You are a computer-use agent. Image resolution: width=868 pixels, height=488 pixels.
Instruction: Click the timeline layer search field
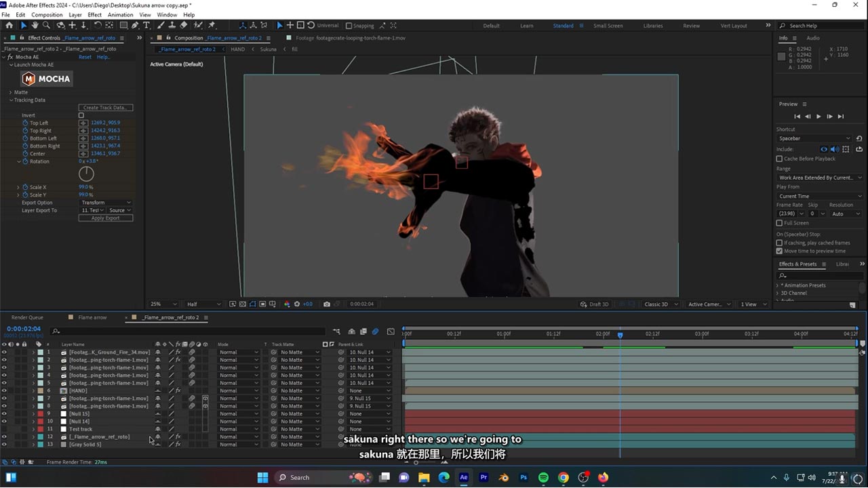(189, 331)
